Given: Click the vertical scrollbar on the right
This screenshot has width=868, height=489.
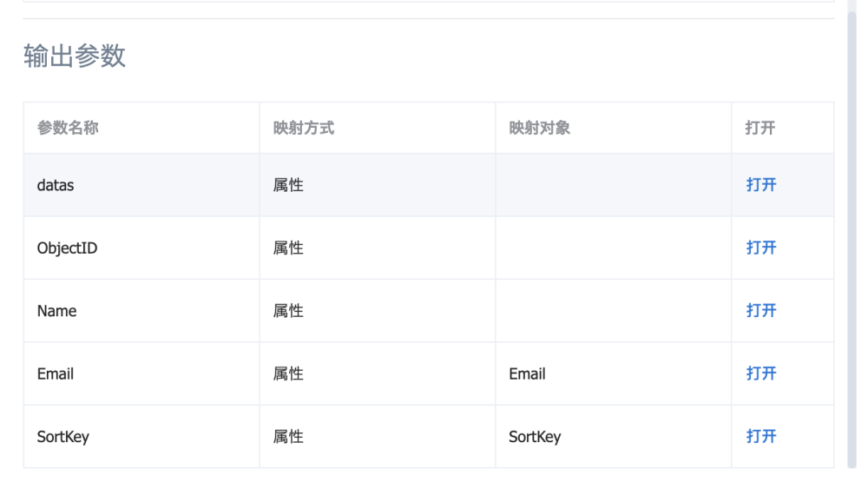Looking at the screenshot, I should pyautogui.click(x=852, y=235).
